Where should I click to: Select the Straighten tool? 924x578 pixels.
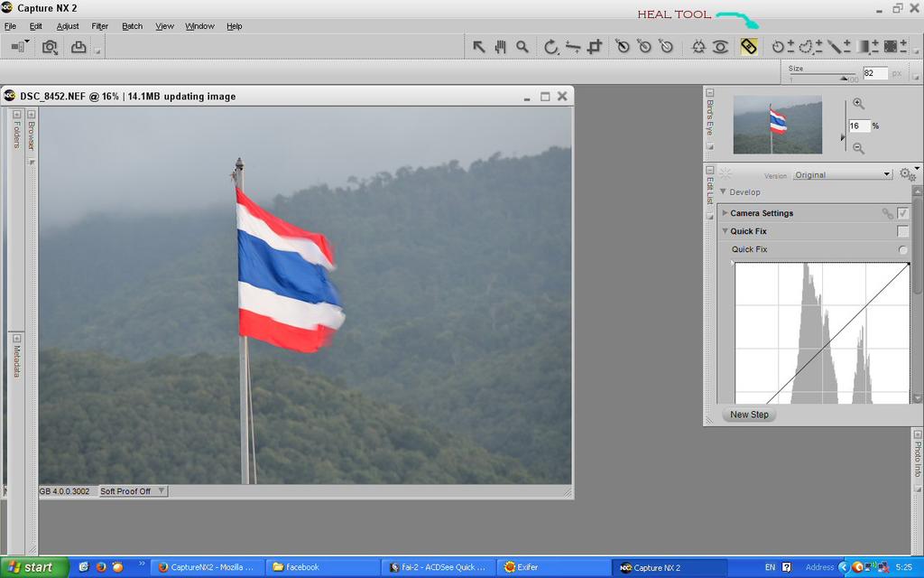click(572, 47)
